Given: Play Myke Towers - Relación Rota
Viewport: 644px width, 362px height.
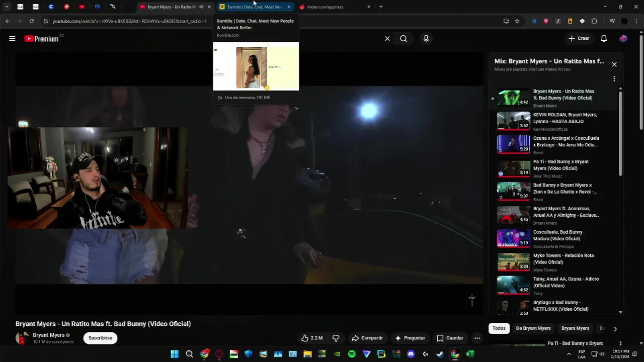Looking at the screenshot, I should [x=553, y=262].
